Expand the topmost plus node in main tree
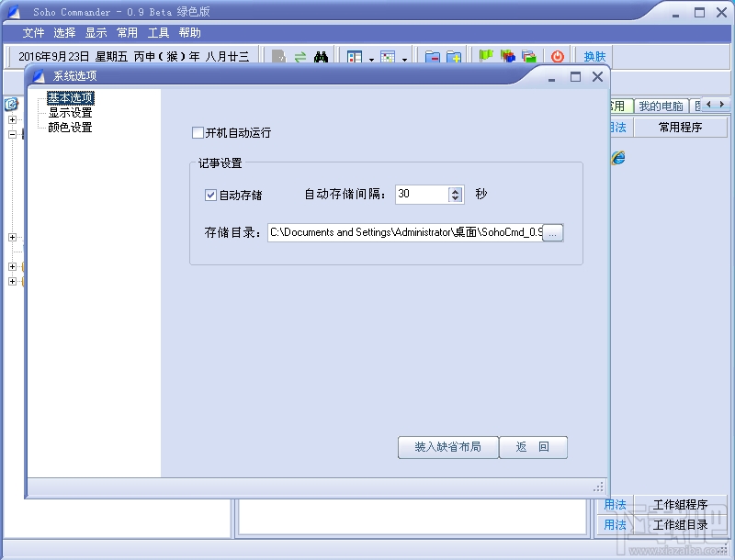The height and width of the screenshot is (560, 735). tap(13, 119)
